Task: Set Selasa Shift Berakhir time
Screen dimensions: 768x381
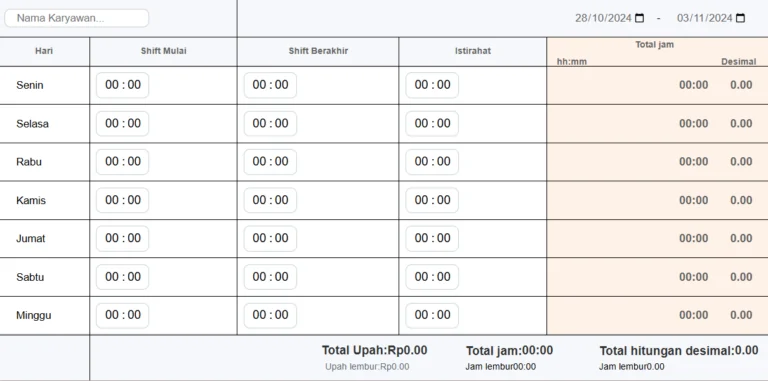Action: pos(270,123)
